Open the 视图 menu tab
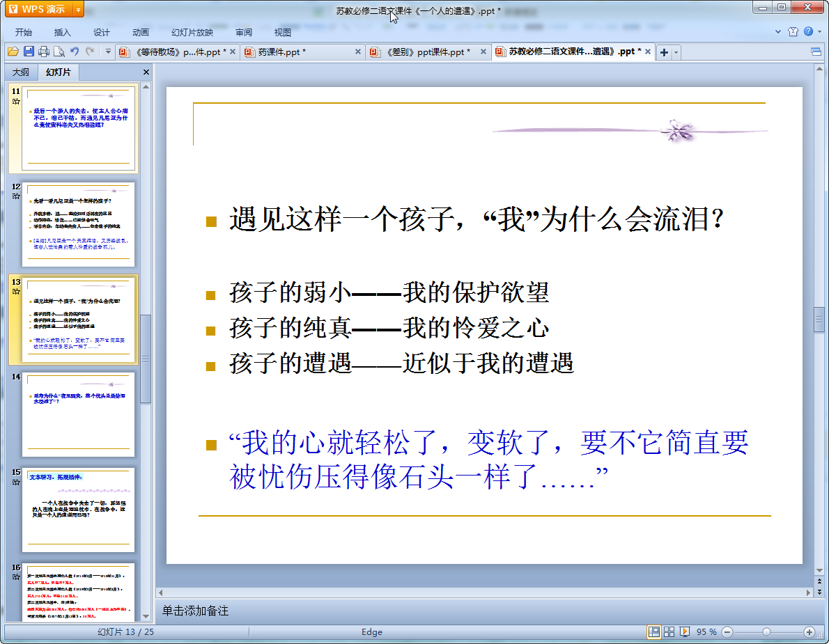The image size is (829, 644). tap(283, 32)
